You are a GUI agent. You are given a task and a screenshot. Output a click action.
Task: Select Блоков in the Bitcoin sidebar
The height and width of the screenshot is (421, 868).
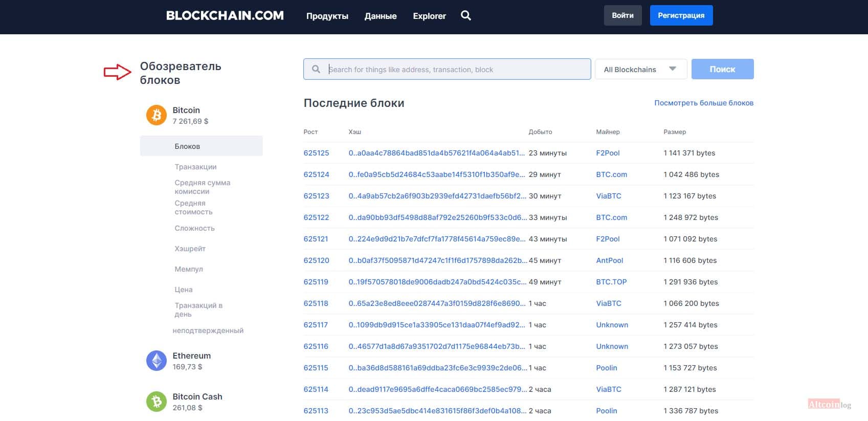(x=202, y=146)
